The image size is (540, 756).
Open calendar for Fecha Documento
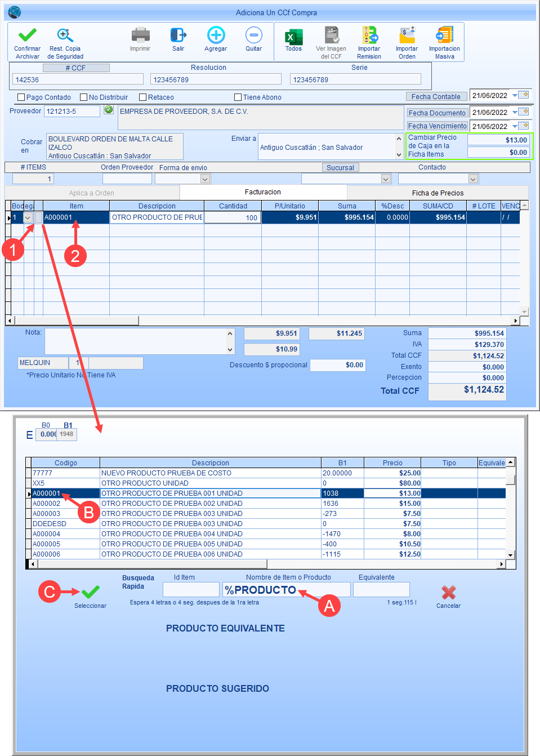point(524,112)
